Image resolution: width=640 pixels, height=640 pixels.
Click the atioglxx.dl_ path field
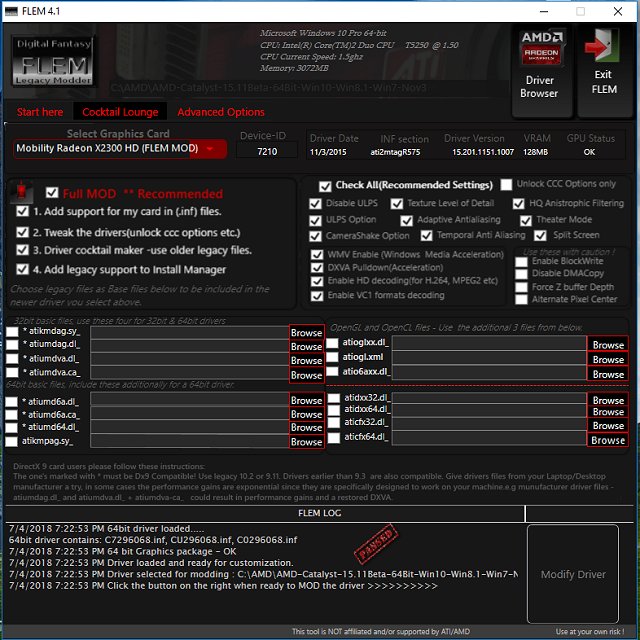point(489,344)
